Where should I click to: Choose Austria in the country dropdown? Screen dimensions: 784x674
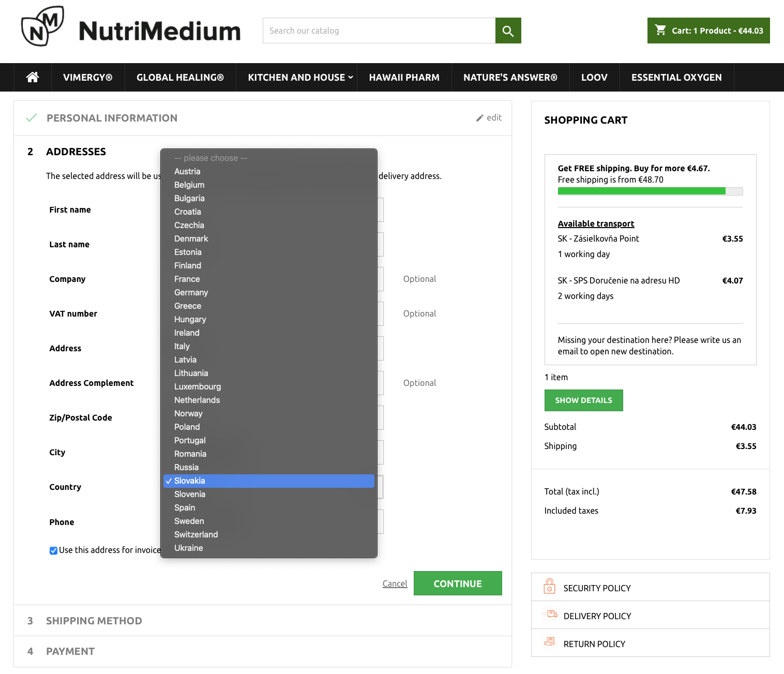pos(187,171)
